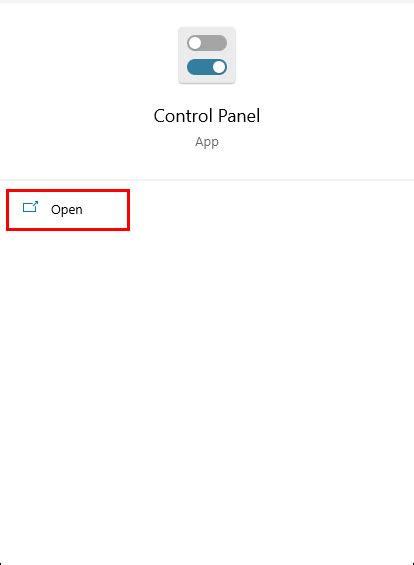Click the App subtitle label
The width and height of the screenshot is (414, 565).
pos(207,142)
